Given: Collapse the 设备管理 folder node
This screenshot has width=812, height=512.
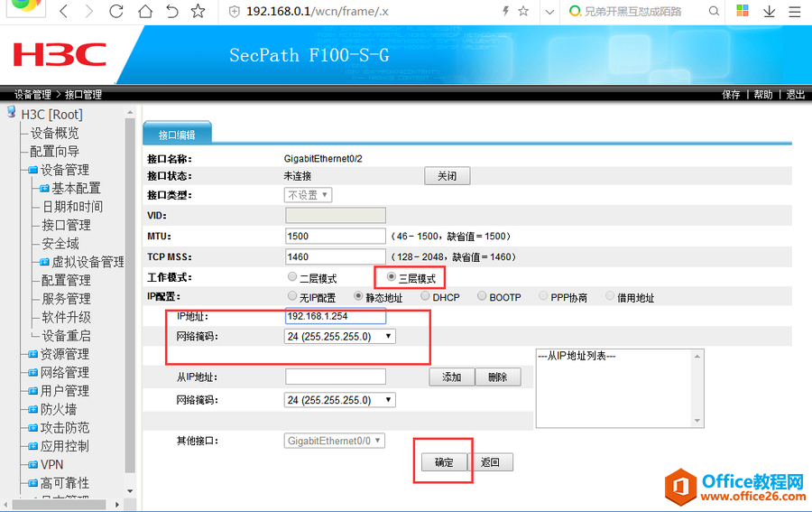Looking at the screenshot, I should [x=32, y=170].
